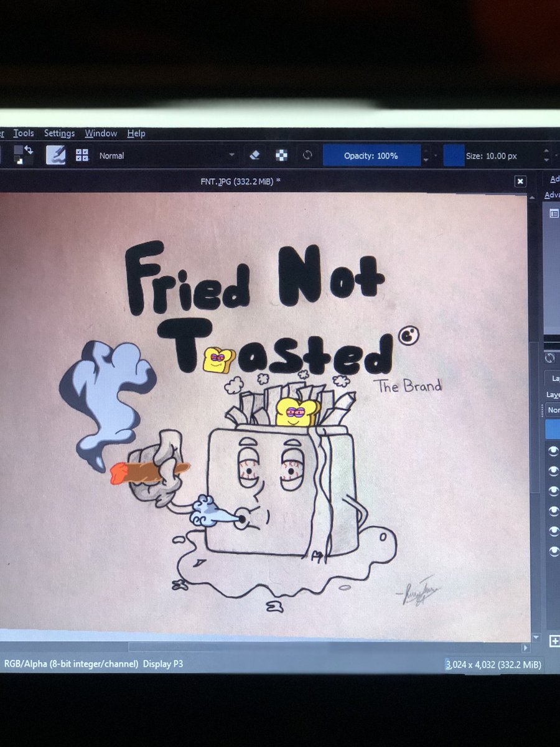Open the Window menu

pyautogui.click(x=101, y=133)
